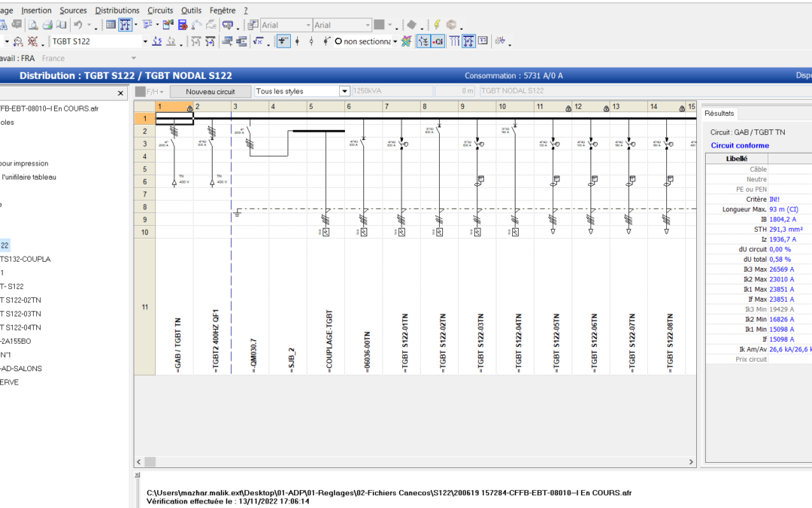Click the insert-into-busbar blue arrow icon
The height and width of the screenshot is (508, 812).
pos(211,41)
